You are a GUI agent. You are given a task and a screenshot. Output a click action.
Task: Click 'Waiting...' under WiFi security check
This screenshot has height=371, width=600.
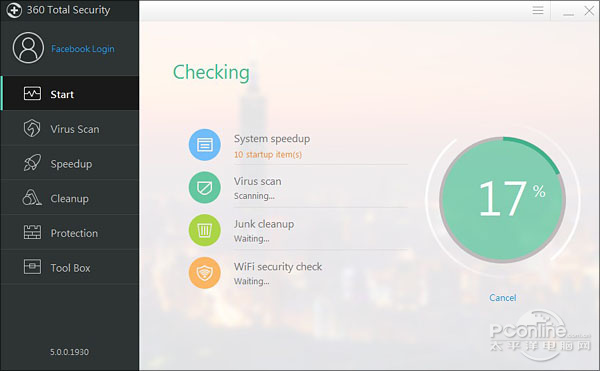coord(251,282)
